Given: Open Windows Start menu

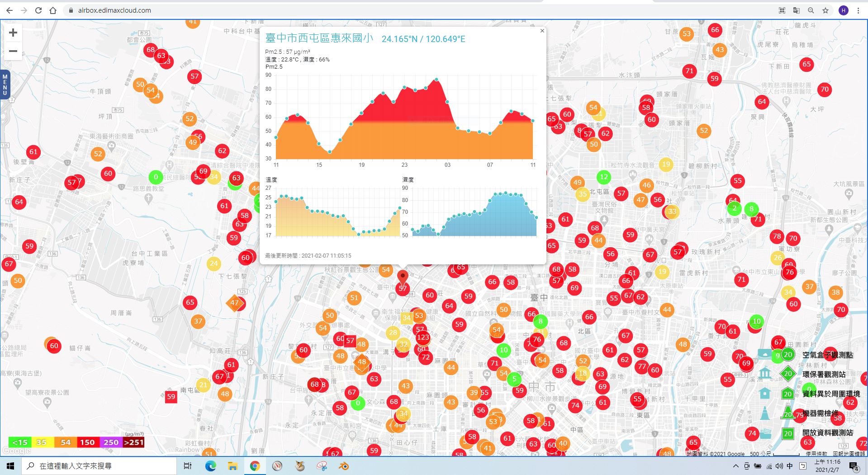Looking at the screenshot, I should click(11, 466).
